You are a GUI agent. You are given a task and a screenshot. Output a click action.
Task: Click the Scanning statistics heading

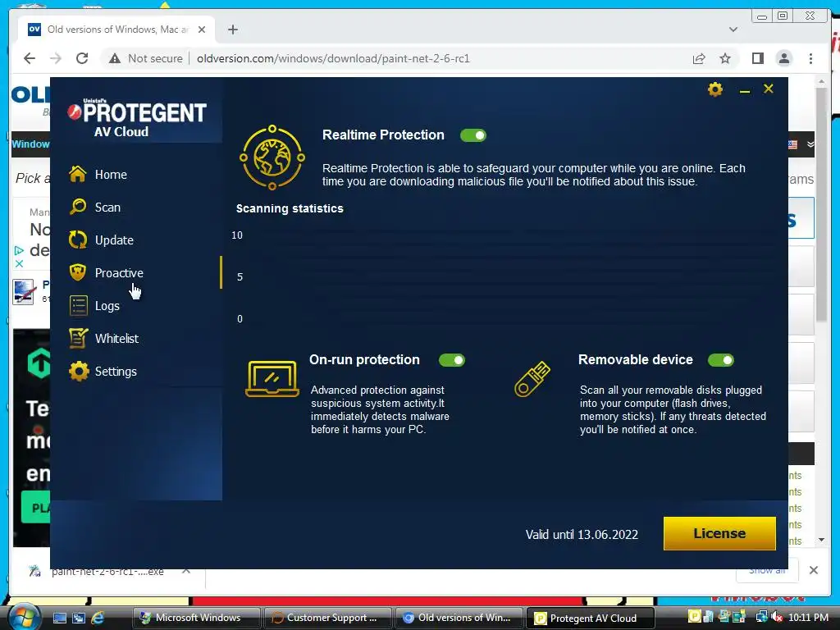click(x=290, y=208)
